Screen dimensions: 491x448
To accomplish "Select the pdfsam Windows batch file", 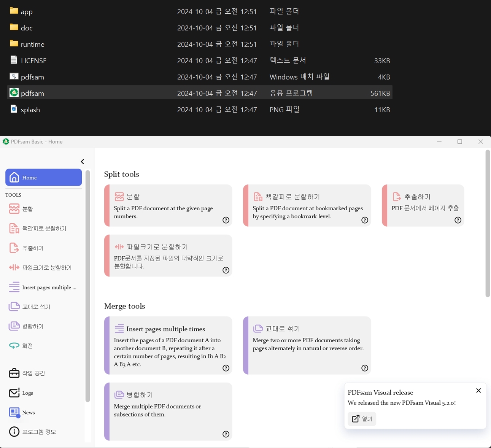I will click(x=200, y=77).
